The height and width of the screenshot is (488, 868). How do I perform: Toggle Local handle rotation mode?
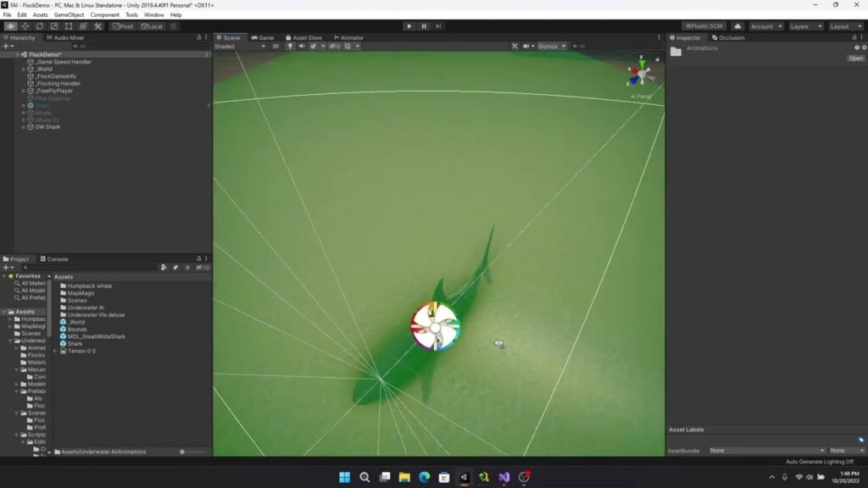click(x=152, y=25)
